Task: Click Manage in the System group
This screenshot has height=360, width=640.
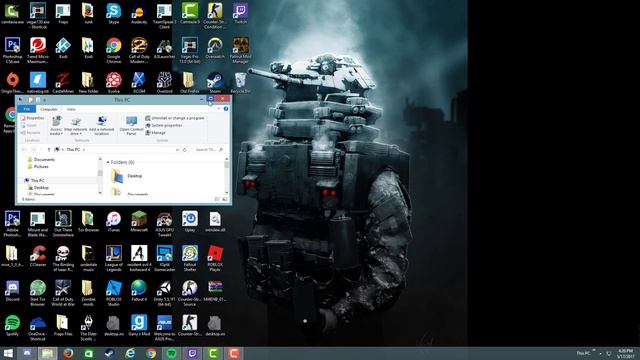Action: click(x=156, y=133)
